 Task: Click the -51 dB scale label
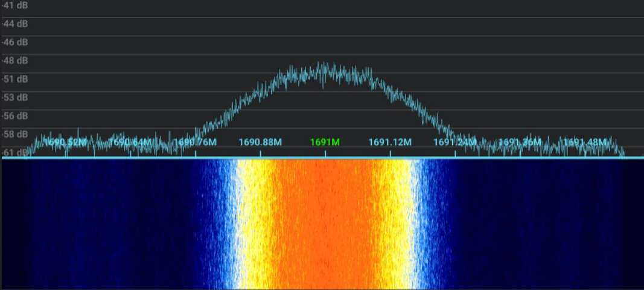click(15, 79)
